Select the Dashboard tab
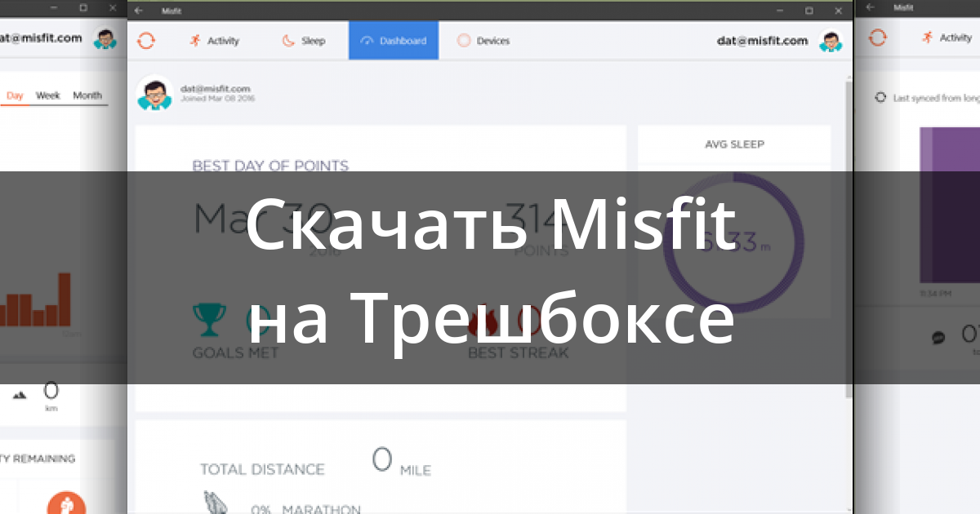This screenshot has width=980, height=514. pyautogui.click(x=394, y=41)
